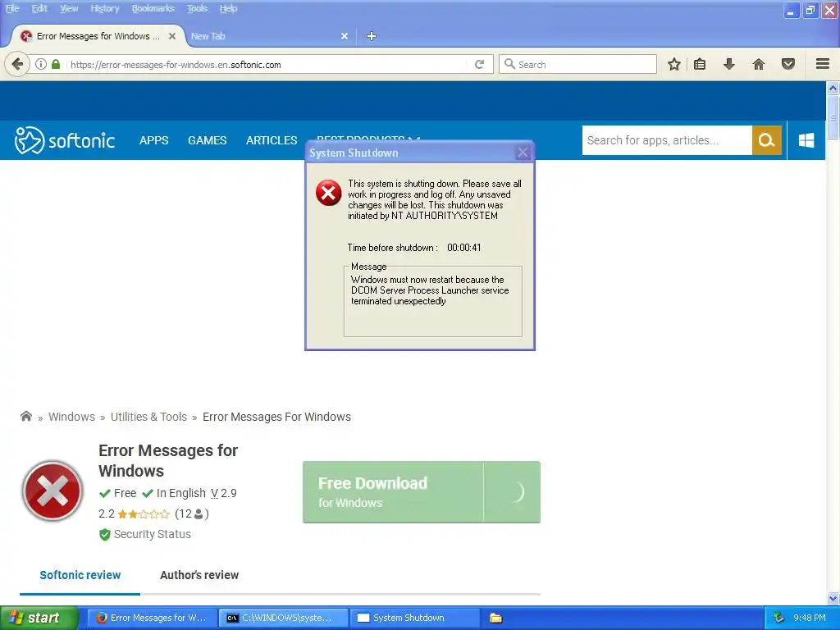Open the Windows Start button
The image size is (840, 630).
click(39, 618)
